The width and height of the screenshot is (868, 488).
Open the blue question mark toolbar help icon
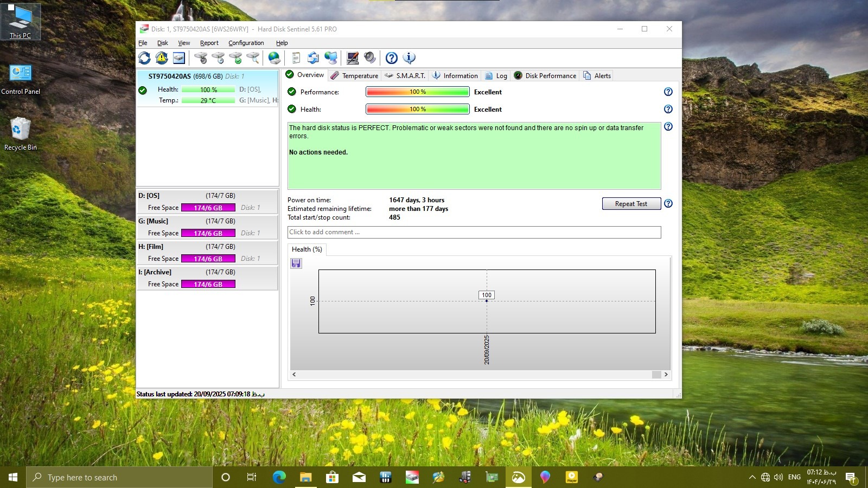(x=391, y=58)
